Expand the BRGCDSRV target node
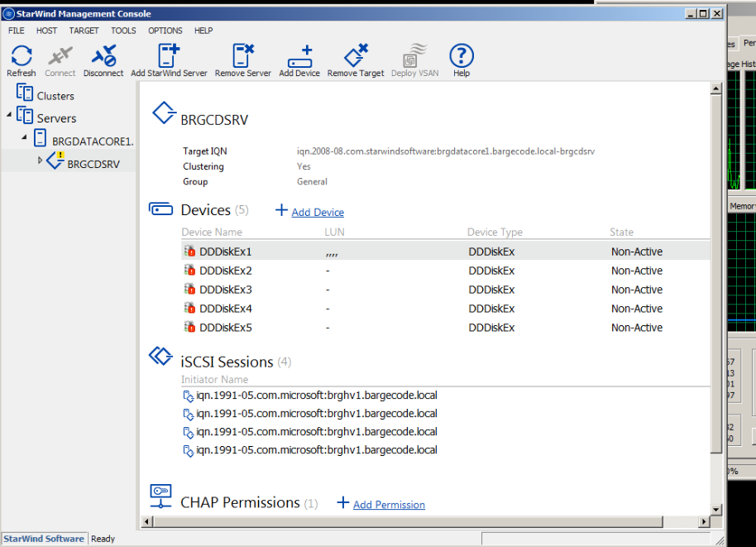This screenshot has width=756, height=547. point(40,161)
